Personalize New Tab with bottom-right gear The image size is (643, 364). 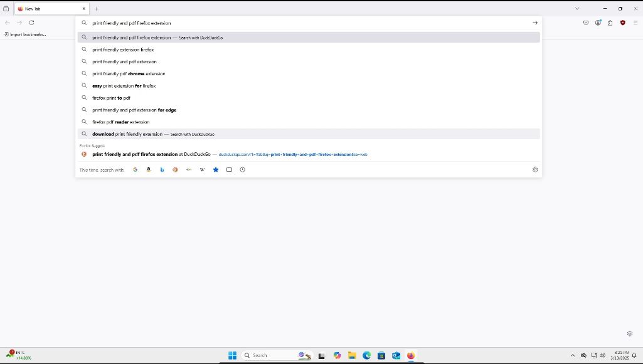pos(630,334)
